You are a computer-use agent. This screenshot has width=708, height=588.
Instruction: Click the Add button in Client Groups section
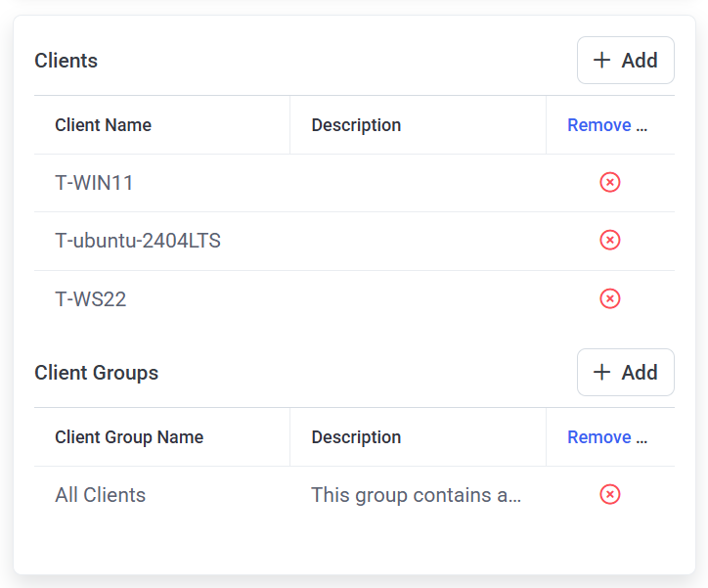625,373
